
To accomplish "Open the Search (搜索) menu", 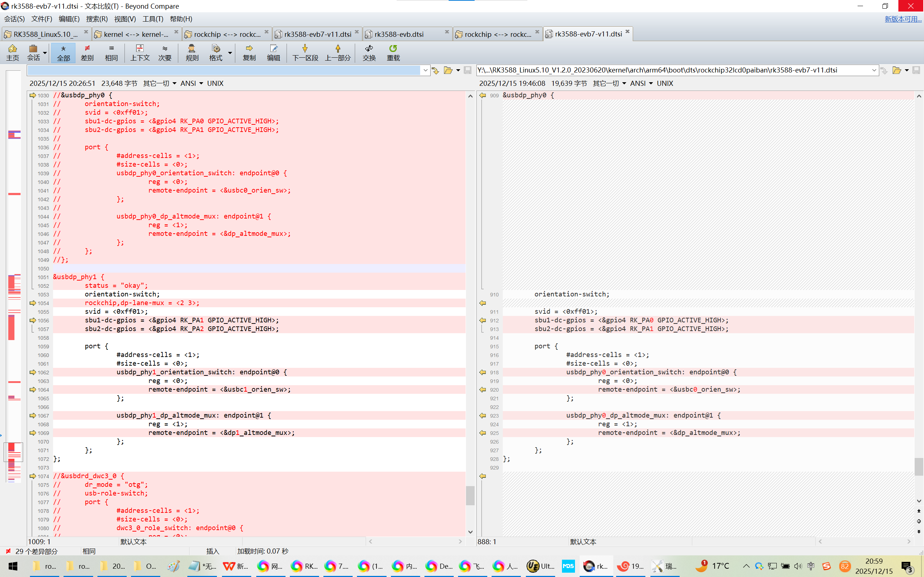I will 97,19.
